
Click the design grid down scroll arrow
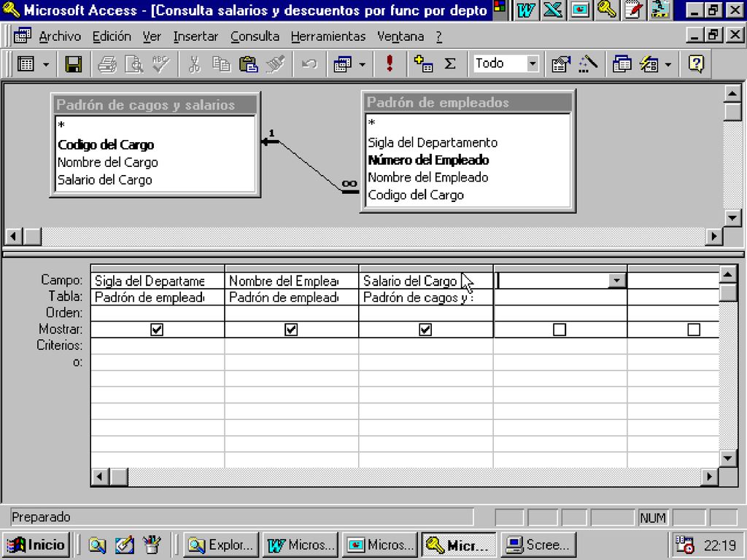728,458
